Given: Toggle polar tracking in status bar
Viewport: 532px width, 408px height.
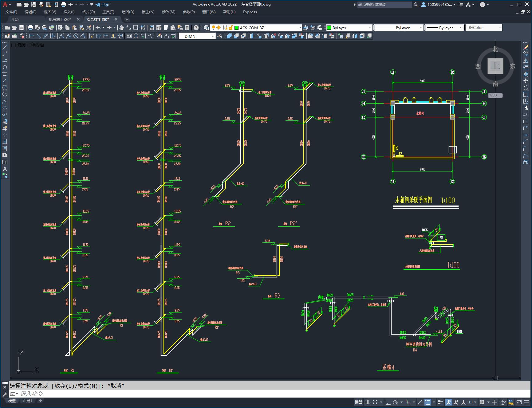Looking at the screenshot, I should 396,402.
